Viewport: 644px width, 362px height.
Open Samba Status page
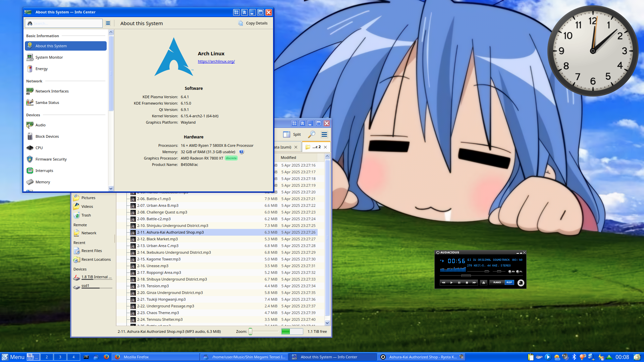point(66,103)
